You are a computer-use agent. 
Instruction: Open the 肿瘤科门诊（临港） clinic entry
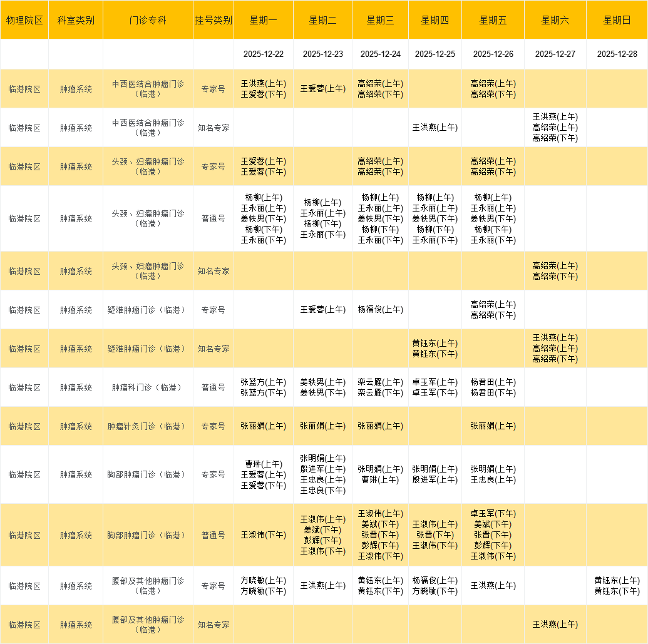pyautogui.click(x=148, y=387)
